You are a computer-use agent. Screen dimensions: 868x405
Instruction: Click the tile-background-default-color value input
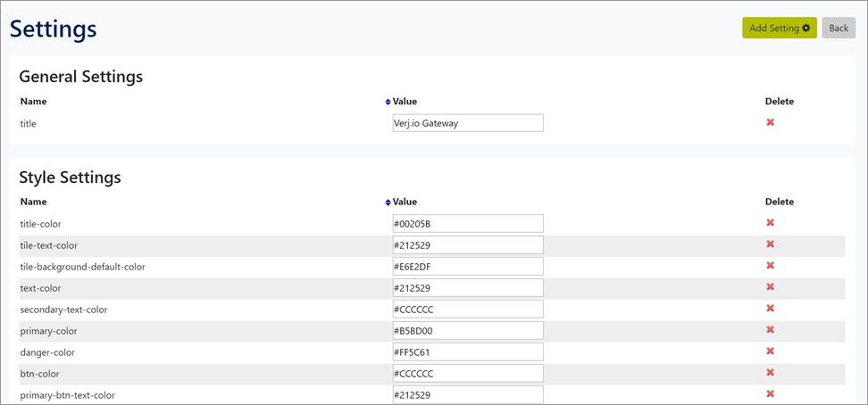pos(467,267)
